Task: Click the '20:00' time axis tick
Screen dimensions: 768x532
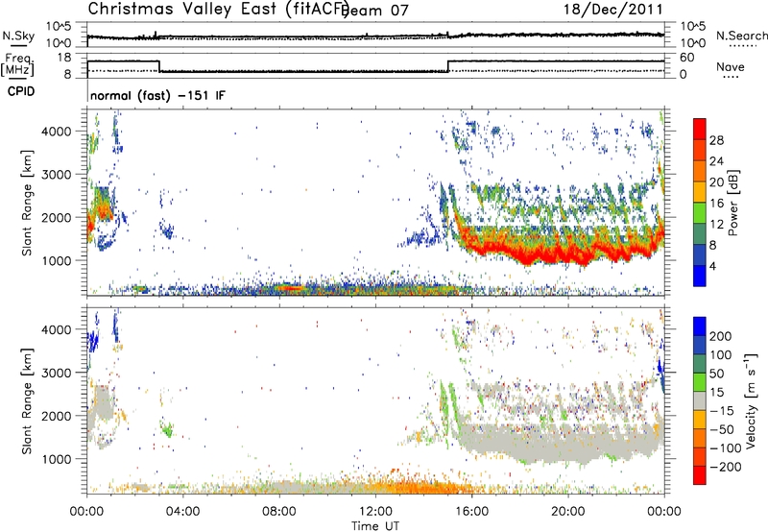Action: pyautogui.click(x=567, y=512)
